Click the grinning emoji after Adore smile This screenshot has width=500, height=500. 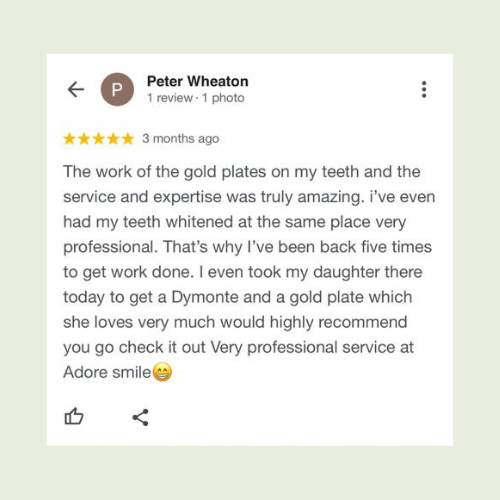pyautogui.click(x=162, y=372)
